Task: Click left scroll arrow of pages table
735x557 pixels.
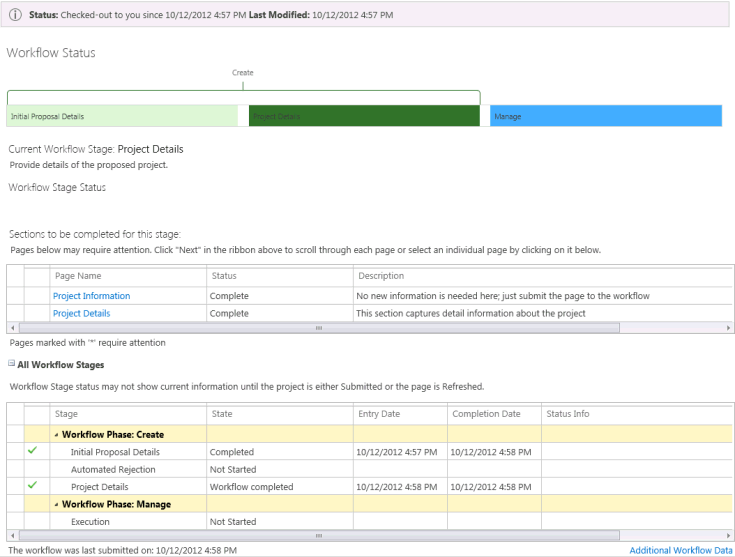Action: [13, 328]
